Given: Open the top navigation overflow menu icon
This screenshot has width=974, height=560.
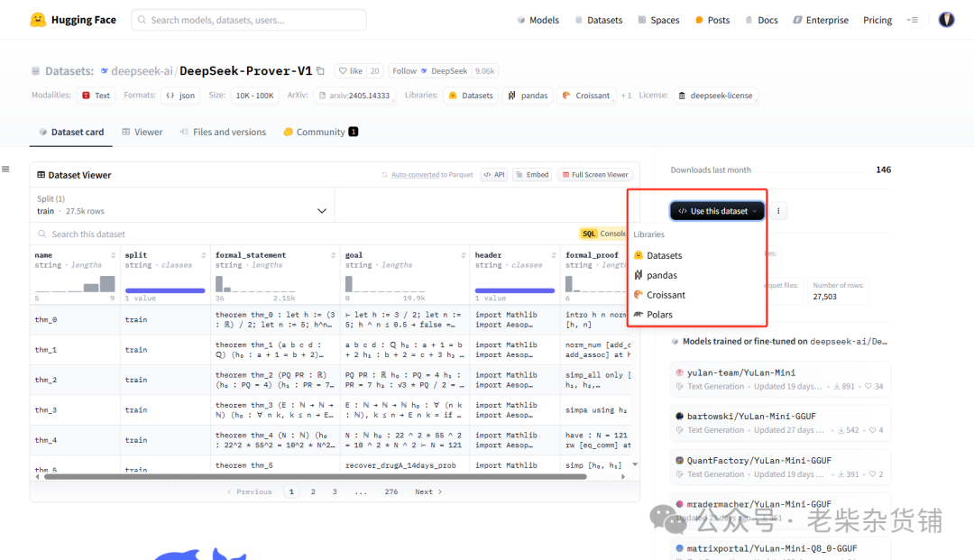Looking at the screenshot, I should coord(912,20).
